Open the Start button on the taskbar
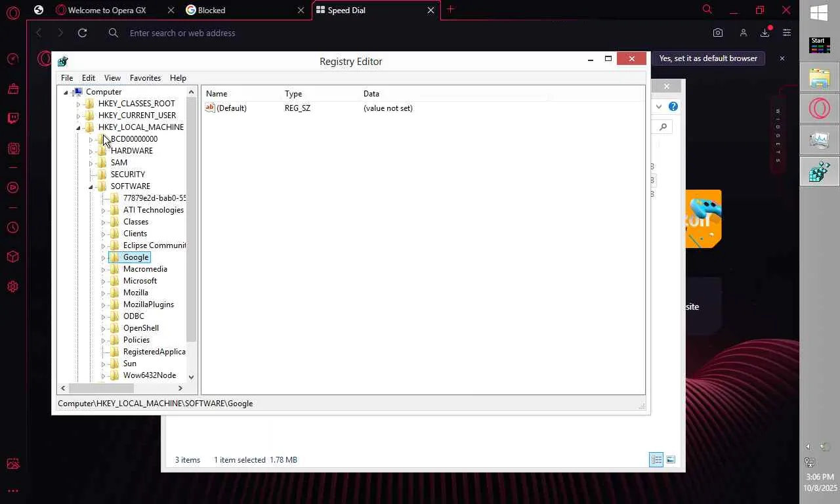 click(x=819, y=45)
